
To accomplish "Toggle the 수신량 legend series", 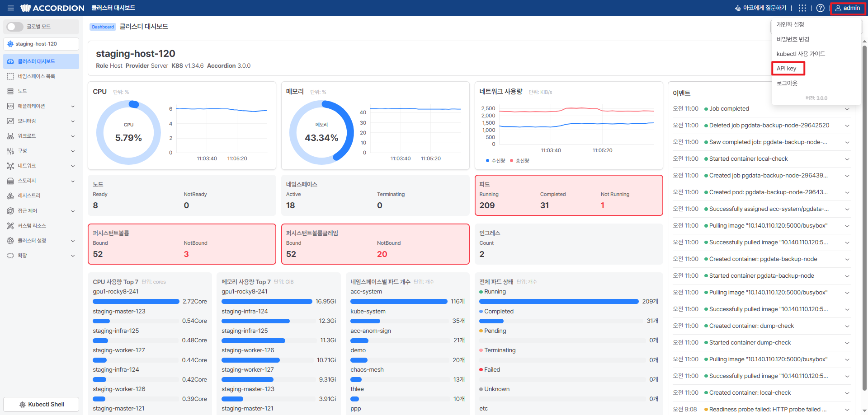I will (495, 161).
